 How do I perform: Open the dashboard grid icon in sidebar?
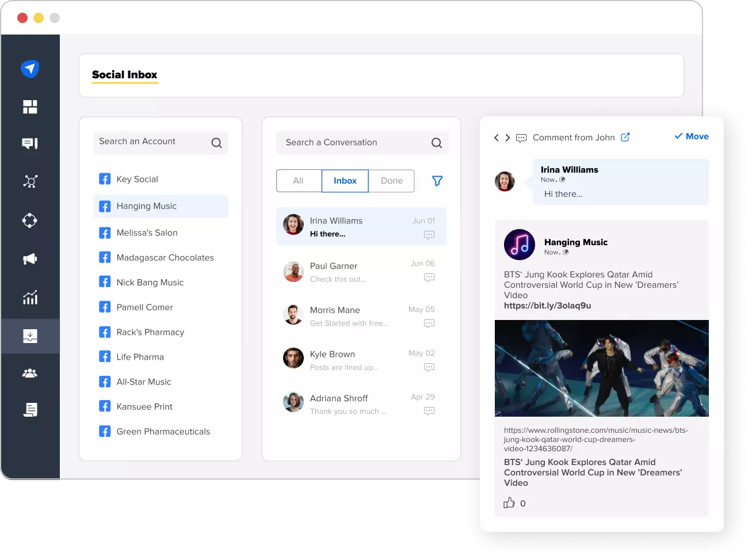click(x=30, y=107)
